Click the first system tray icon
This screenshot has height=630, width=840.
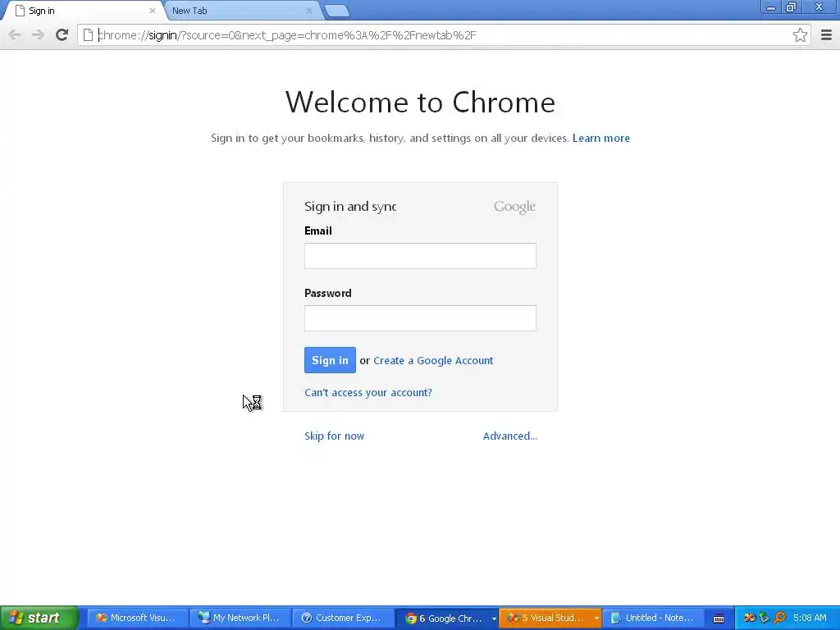coord(750,618)
